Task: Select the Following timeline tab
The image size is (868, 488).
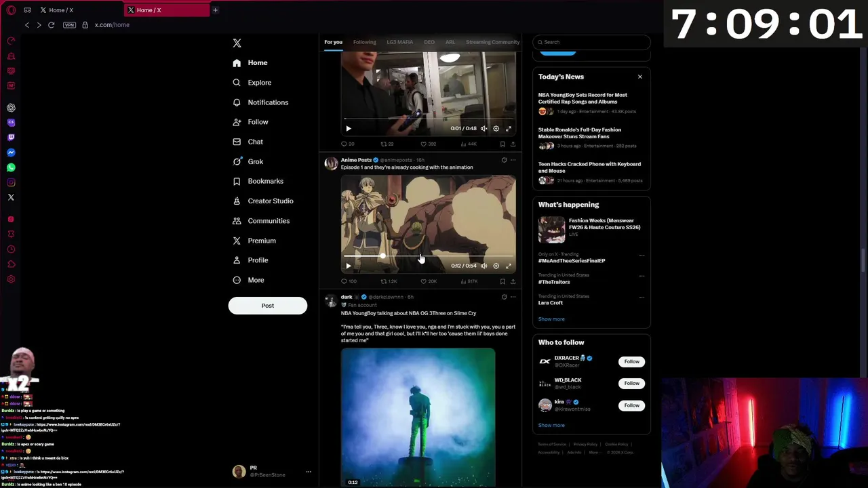Action: pyautogui.click(x=364, y=42)
